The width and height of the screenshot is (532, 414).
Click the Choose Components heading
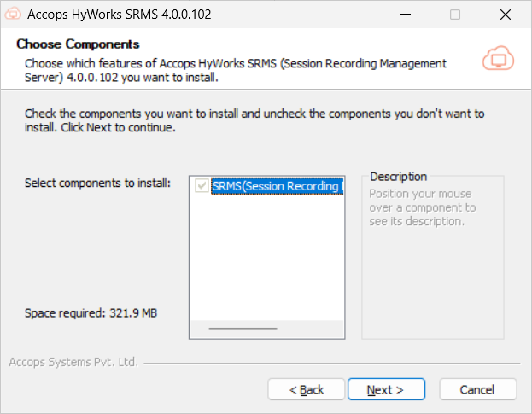78,44
